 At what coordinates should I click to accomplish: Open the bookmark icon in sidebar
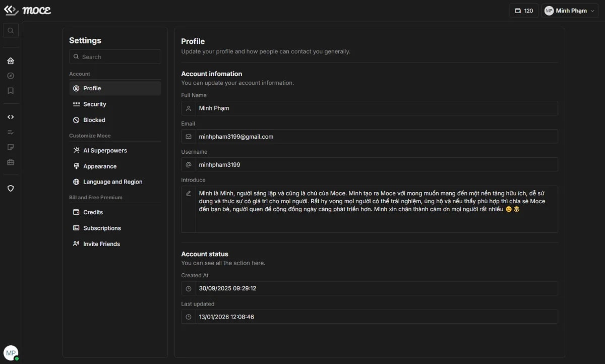point(11,91)
